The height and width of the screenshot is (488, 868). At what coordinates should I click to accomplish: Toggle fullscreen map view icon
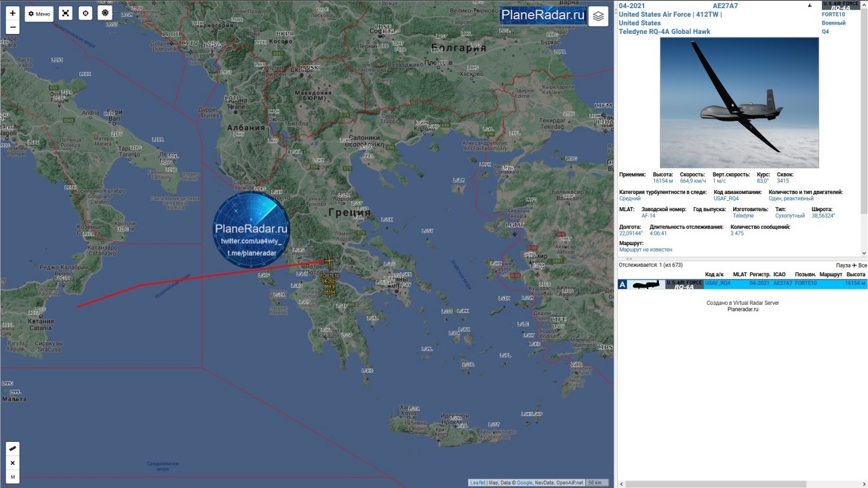65,14
